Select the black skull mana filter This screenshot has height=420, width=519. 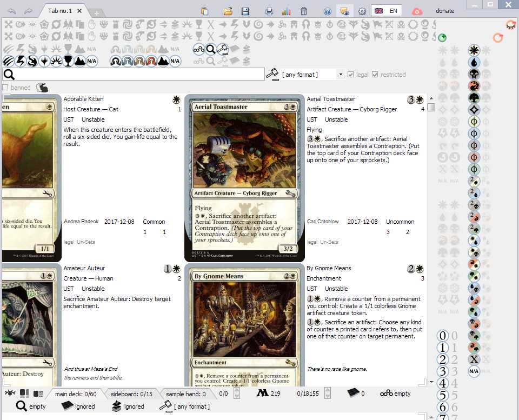474,74
